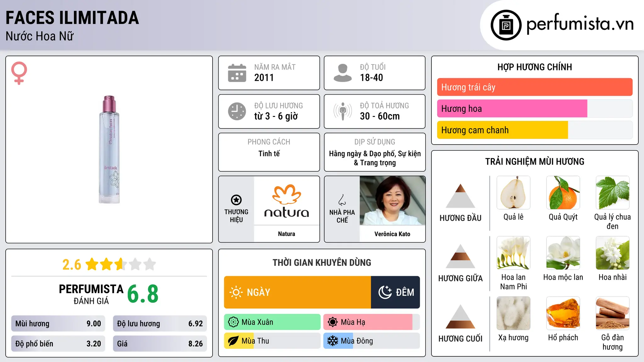
Task: Select the Hương Đầu pyramid icon
Action: coord(460,196)
